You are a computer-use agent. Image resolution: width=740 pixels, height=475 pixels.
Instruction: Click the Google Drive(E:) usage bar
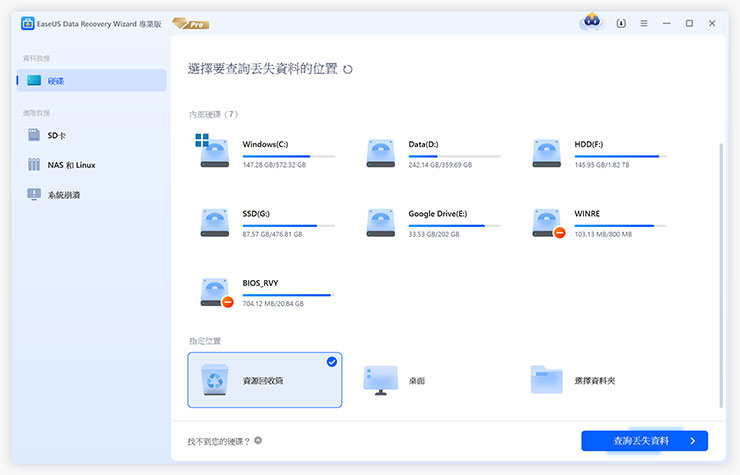454,226
